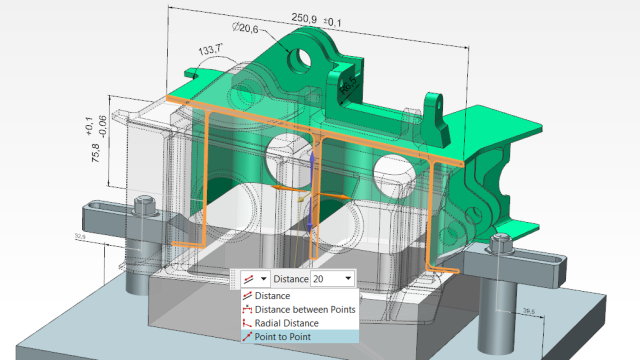Click the right-pointing orange arrow handle

335,197
